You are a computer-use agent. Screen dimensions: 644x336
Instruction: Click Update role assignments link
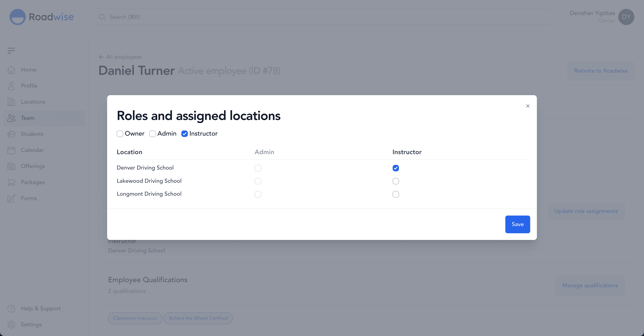click(586, 210)
